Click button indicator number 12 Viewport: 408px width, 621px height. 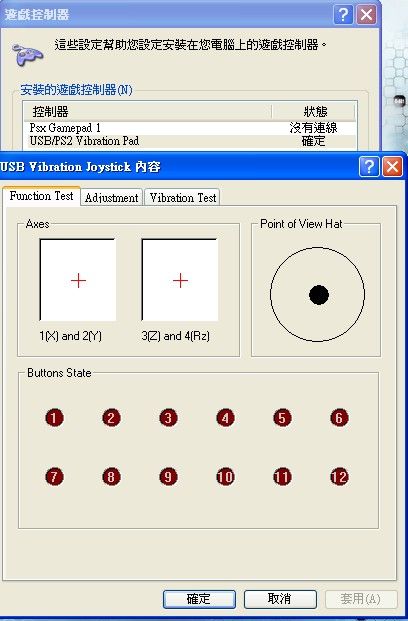coord(339,476)
